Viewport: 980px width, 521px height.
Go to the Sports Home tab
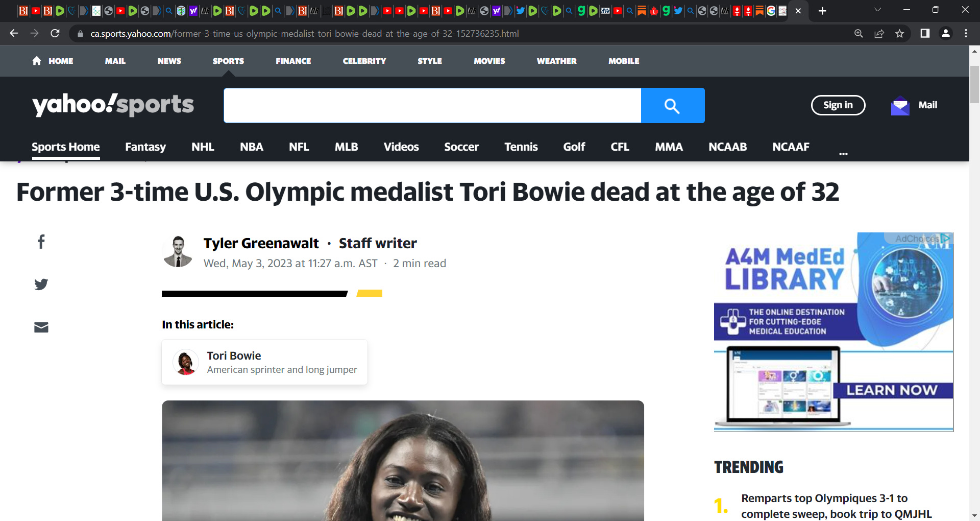pyautogui.click(x=66, y=147)
